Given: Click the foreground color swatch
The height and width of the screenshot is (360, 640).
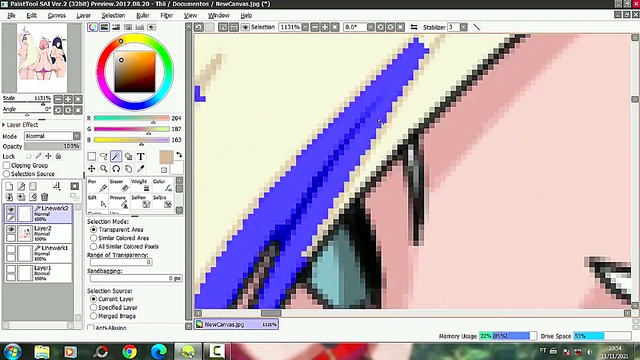Looking at the screenshot, I should 166,157.
